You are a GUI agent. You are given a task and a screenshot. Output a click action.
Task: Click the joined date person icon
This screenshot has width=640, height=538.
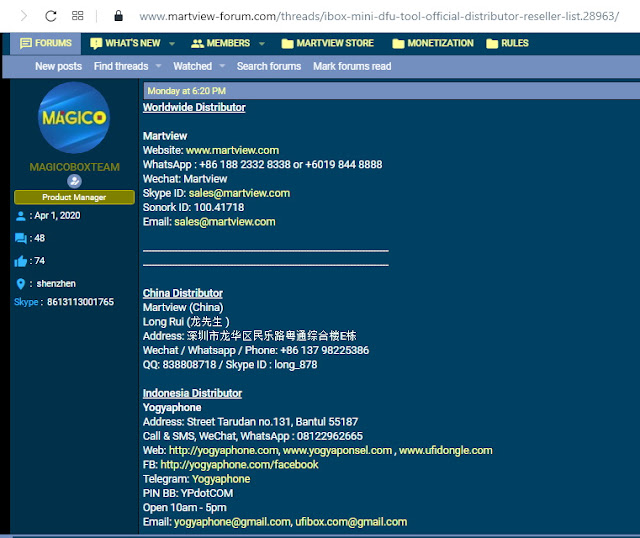point(20,216)
